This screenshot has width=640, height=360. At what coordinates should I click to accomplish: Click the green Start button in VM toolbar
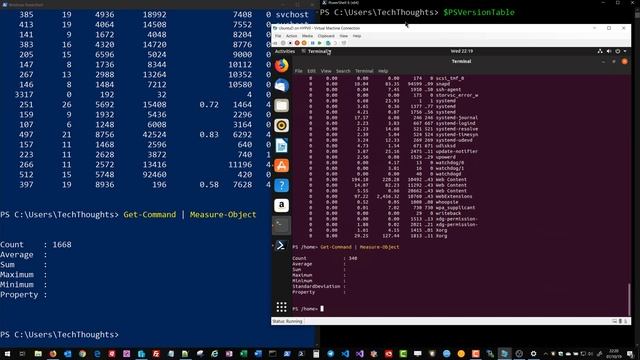(320, 43)
